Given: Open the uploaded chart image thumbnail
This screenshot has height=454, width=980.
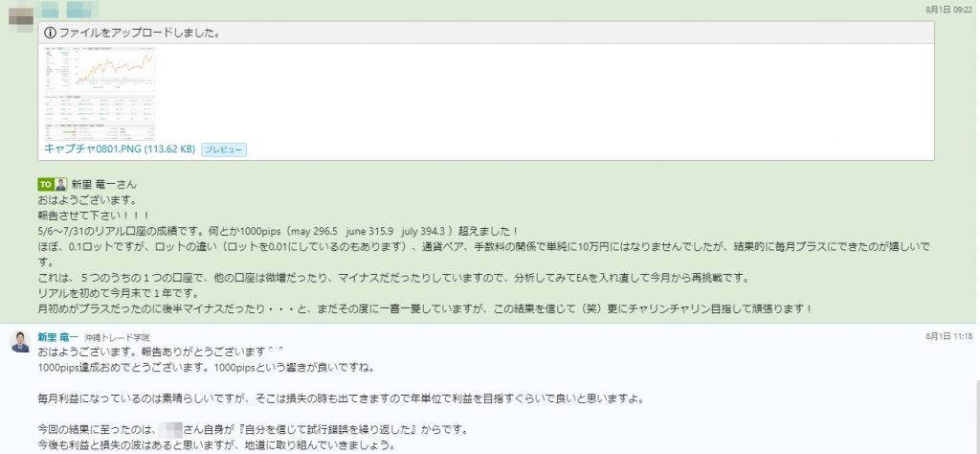Looking at the screenshot, I should coord(100,94).
